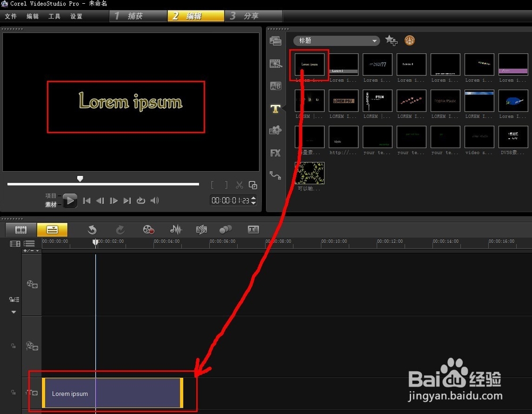
Task: Open the system volume control
Action: click(155, 200)
